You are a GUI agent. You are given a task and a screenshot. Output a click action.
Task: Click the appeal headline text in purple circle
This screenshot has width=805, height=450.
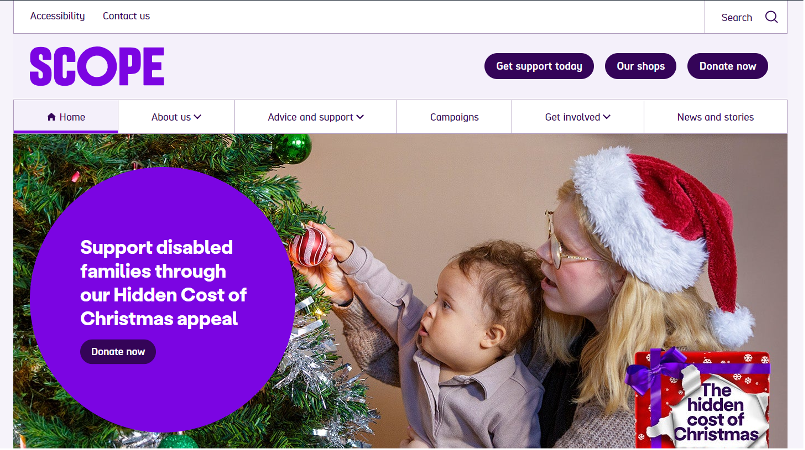point(163,283)
